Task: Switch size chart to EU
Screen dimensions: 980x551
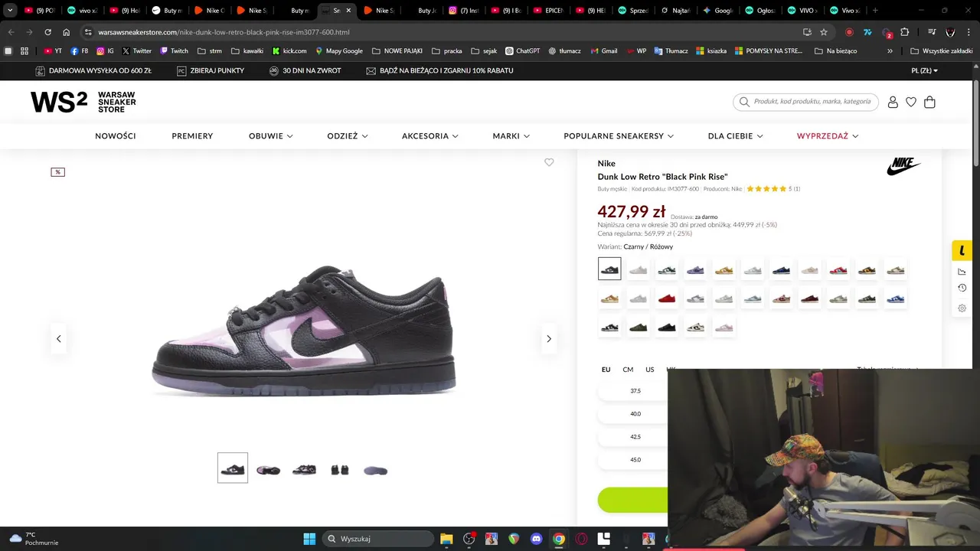Action: coord(606,370)
